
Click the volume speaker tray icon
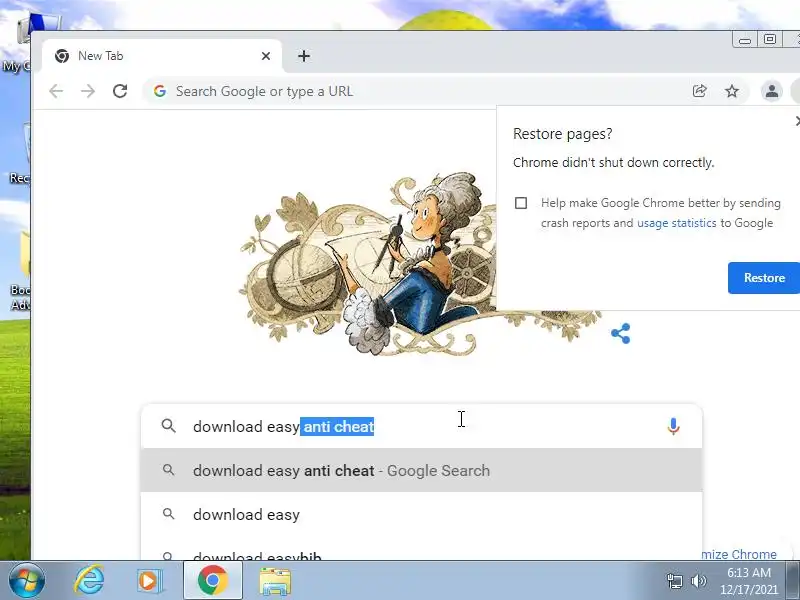[698, 581]
